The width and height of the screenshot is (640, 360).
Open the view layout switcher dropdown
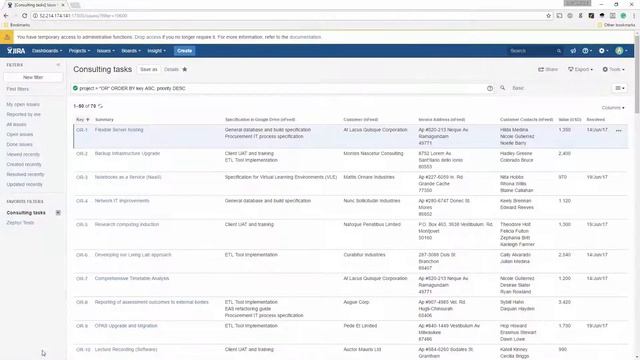tap(620, 88)
